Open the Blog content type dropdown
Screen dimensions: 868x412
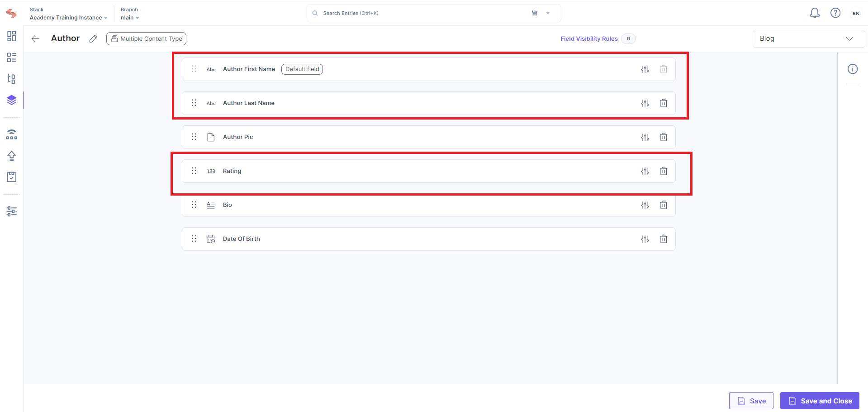point(808,38)
